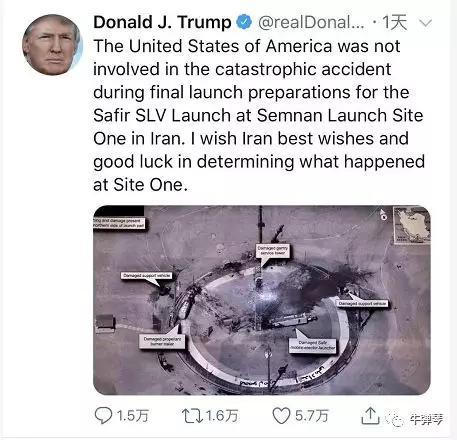Viewport: 457px width, 440px height.
Task: Expand tweet options chevron menu
Action: point(425,23)
